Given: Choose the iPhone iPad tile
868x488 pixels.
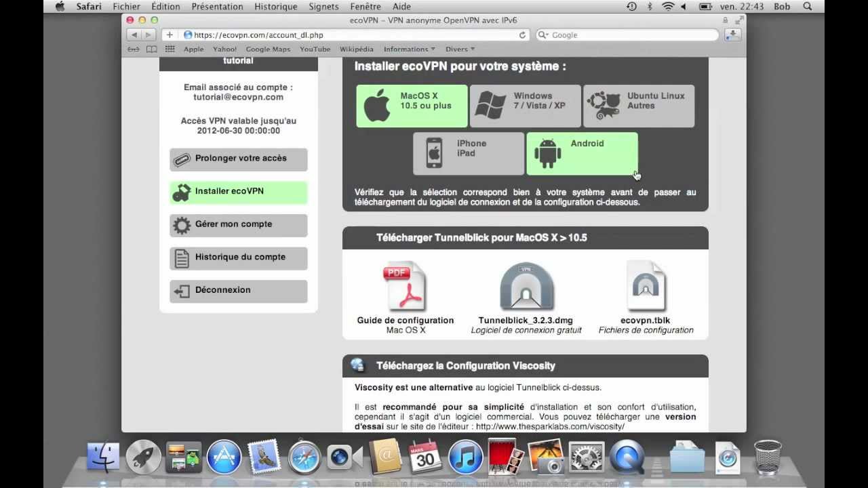Looking at the screenshot, I should tap(469, 153).
